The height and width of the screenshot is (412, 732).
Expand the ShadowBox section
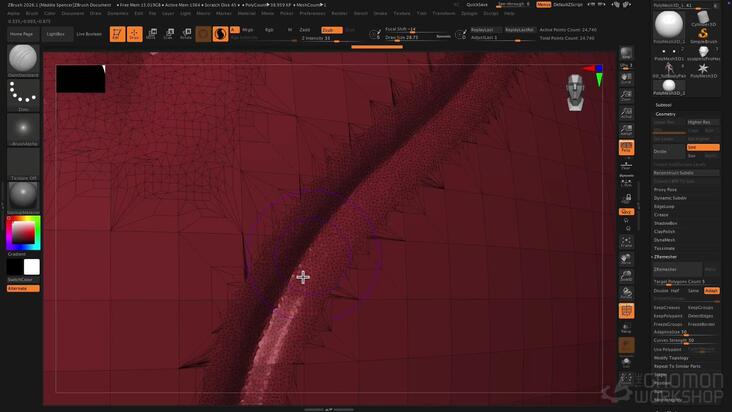click(x=666, y=223)
